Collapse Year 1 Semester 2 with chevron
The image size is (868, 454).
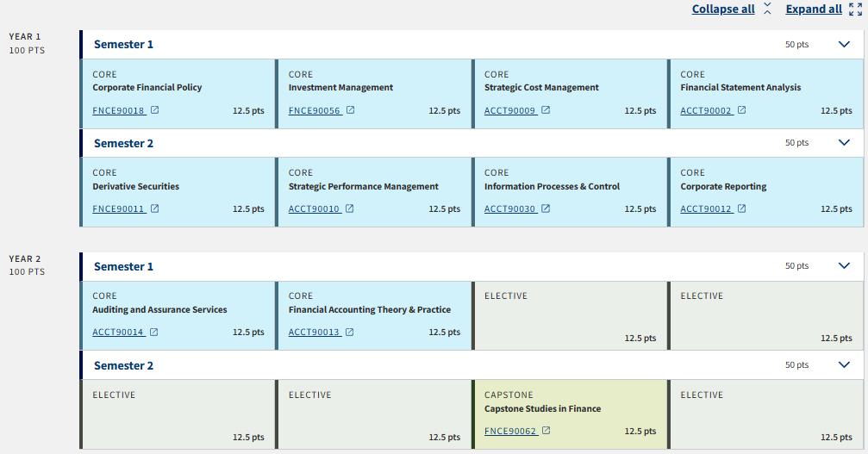844,143
